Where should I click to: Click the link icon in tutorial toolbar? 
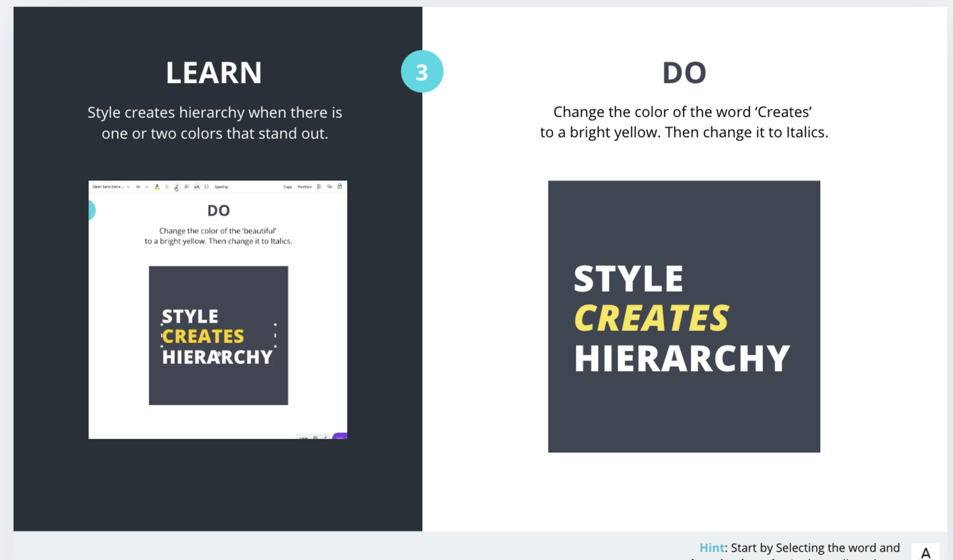click(x=329, y=187)
